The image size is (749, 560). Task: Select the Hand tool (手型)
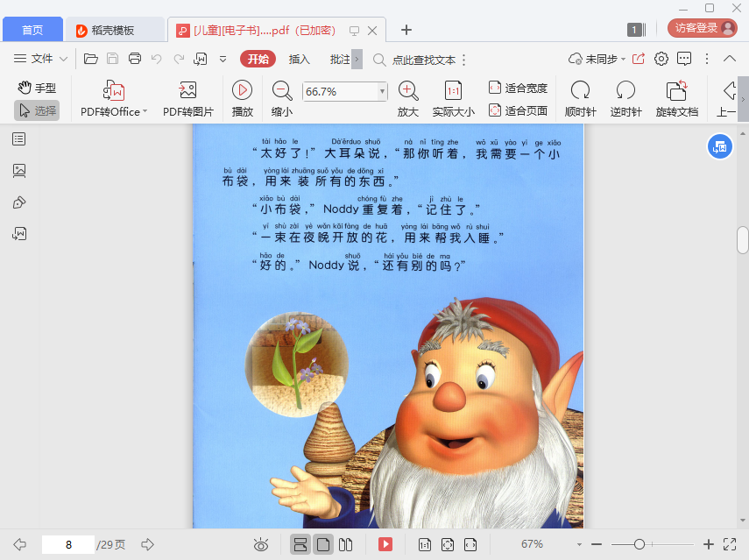pyautogui.click(x=38, y=88)
